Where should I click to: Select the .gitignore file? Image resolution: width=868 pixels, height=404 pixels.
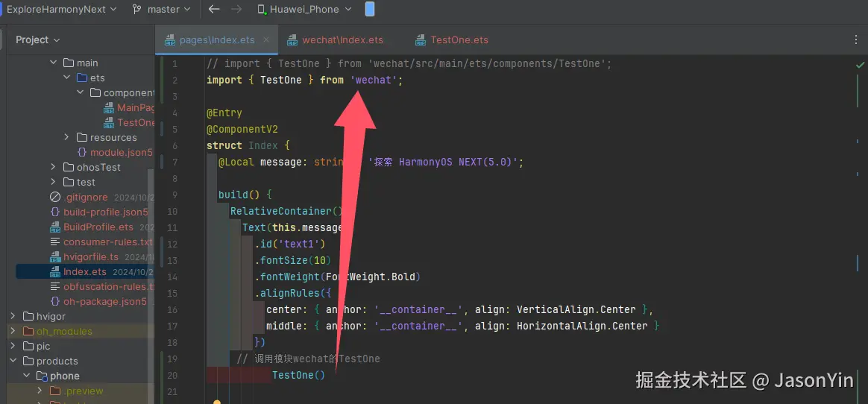pos(87,197)
